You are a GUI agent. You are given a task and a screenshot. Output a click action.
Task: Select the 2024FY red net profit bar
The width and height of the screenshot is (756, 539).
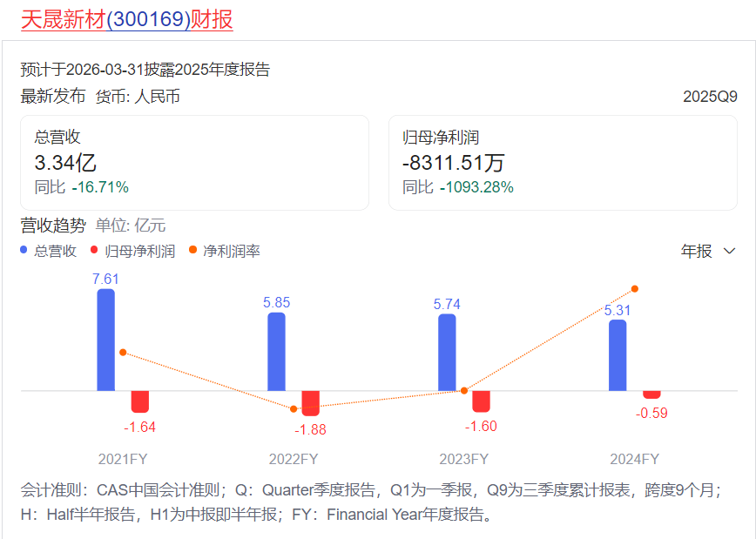tap(651, 394)
